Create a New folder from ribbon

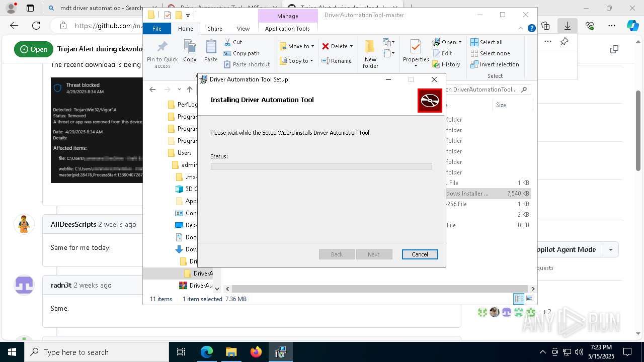(x=370, y=54)
